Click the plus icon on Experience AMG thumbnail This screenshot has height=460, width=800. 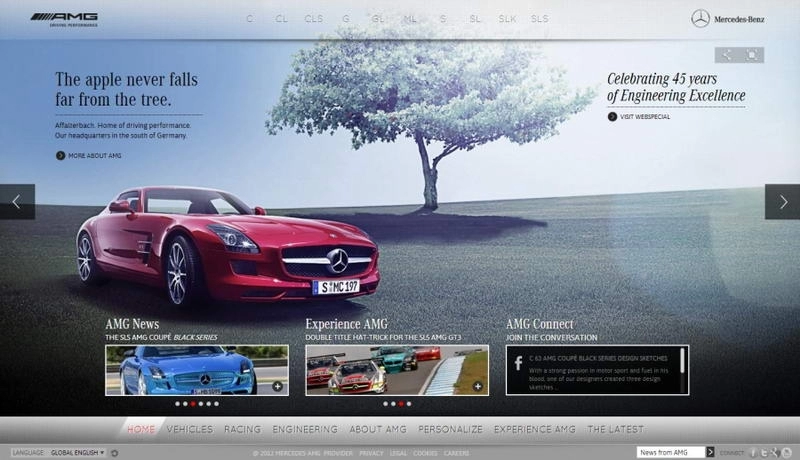pyautogui.click(x=477, y=386)
